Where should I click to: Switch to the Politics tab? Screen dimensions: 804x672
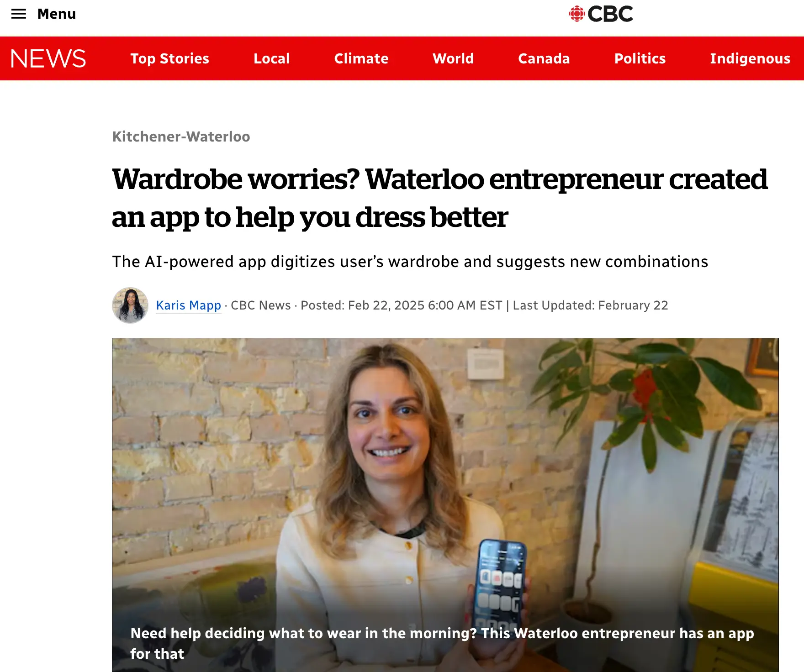640,59
